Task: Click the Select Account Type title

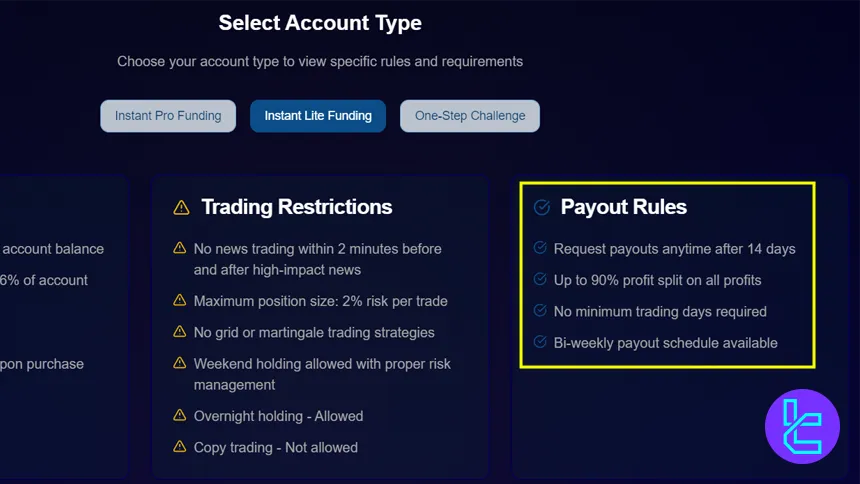Action: pyautogui.click(x=320, y=22)
